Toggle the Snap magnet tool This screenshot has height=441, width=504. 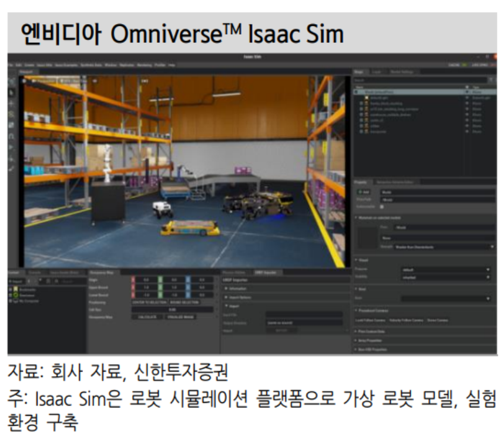(11, 136)
